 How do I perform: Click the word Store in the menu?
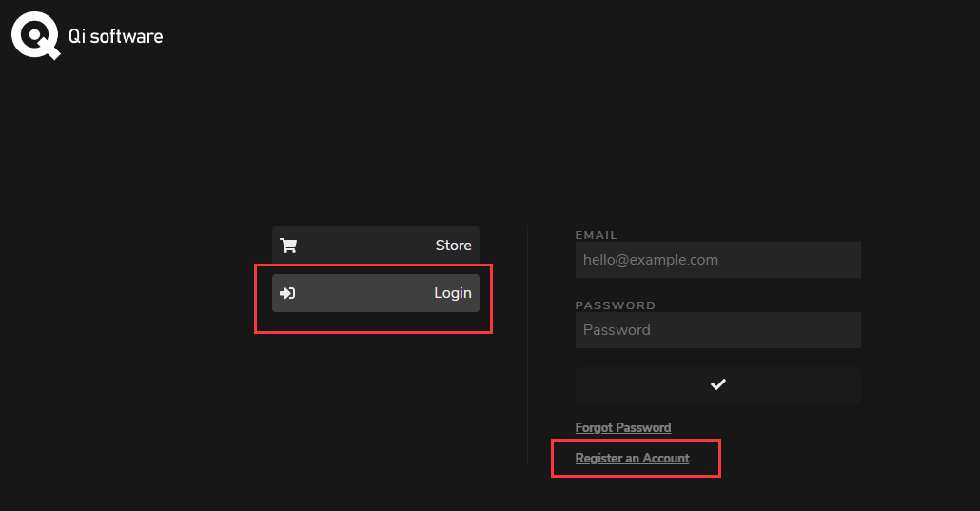(x=453, y=246)
